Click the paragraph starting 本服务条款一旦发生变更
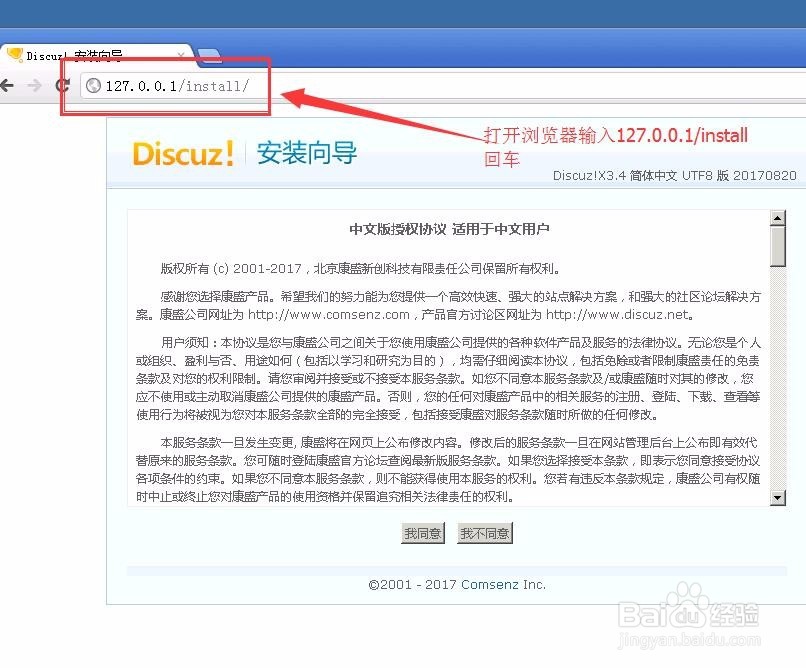806x668 pixels. (448, 470)
